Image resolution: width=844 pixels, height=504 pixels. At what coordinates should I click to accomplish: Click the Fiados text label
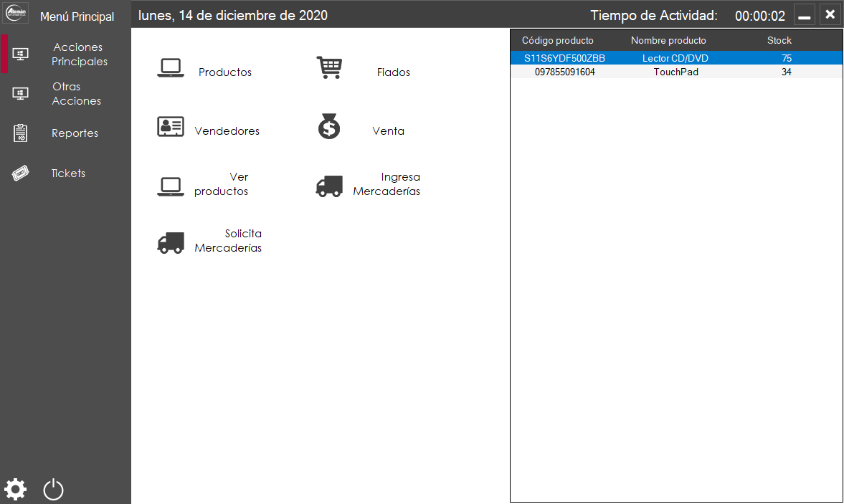click(393, 72)
